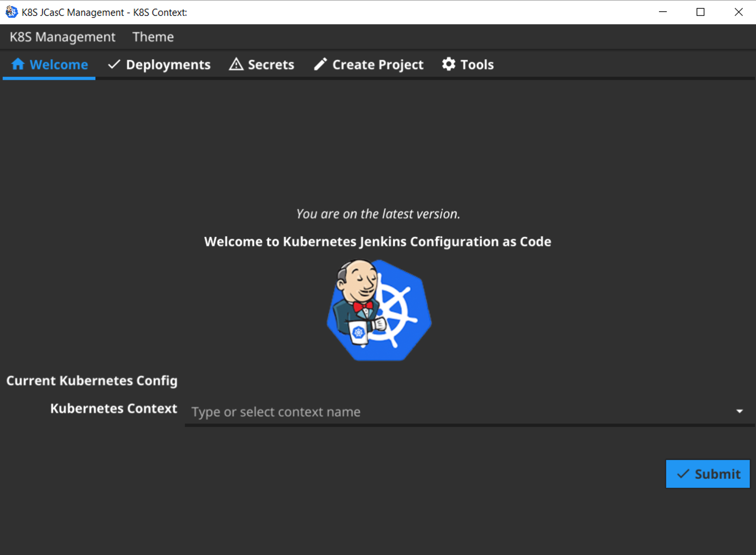The width and height of the screenshot is (756, 555).
Task: Switch to the Secrets tab
Action: (271, 64)
